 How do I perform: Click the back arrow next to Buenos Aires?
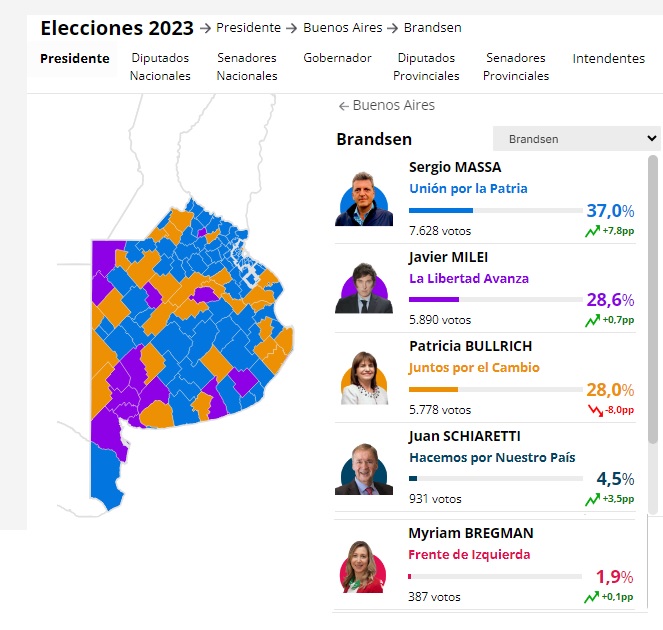[343, 106]
